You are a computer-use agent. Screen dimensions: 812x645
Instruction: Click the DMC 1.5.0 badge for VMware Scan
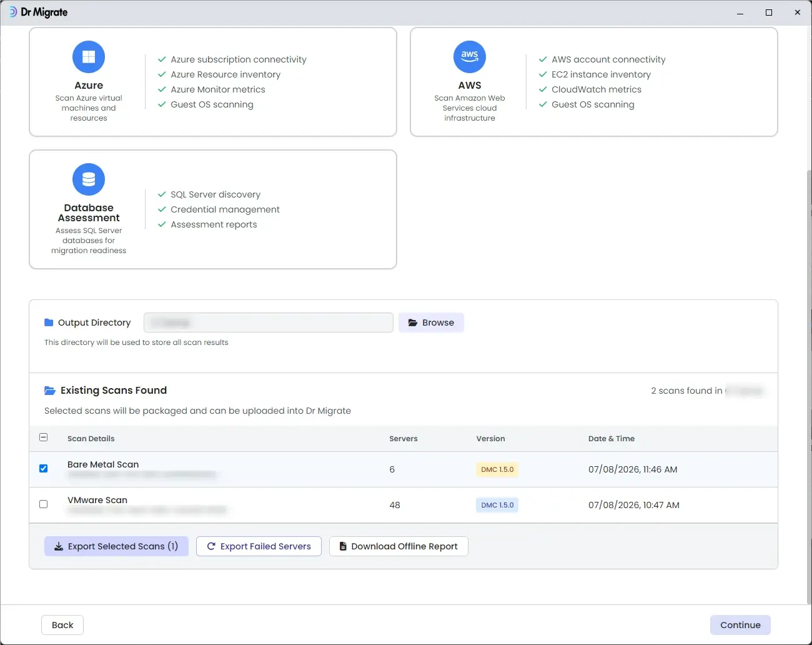[x=497, y=505]
